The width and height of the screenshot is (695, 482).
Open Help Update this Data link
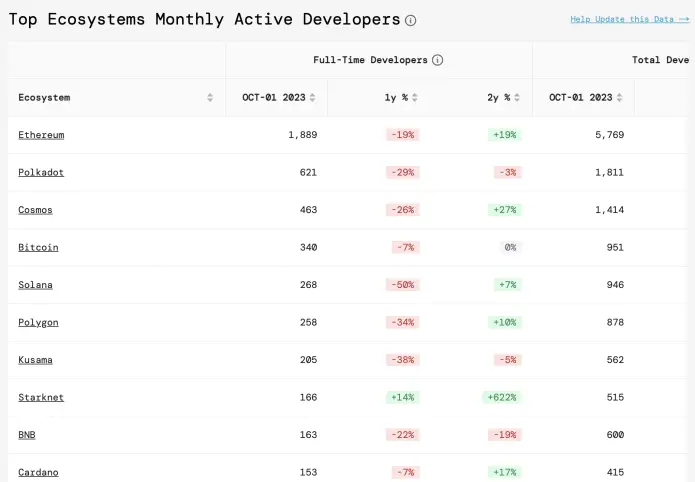click(x=630, y=19)
